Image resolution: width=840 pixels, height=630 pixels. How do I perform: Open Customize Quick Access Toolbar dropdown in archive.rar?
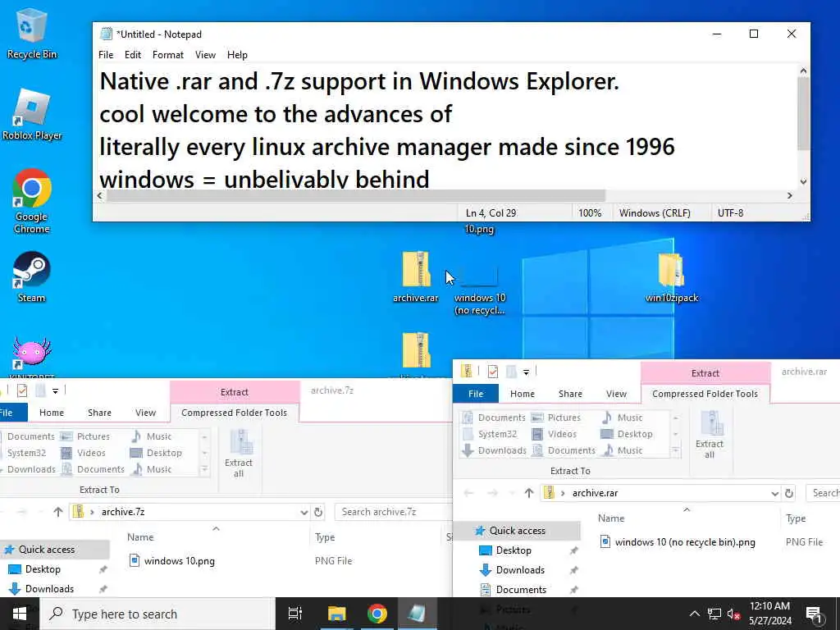tap(526, 372)
